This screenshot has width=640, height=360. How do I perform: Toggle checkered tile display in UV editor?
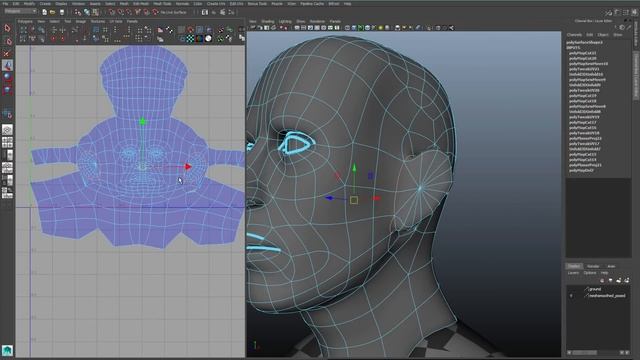[x=190, y=38]
